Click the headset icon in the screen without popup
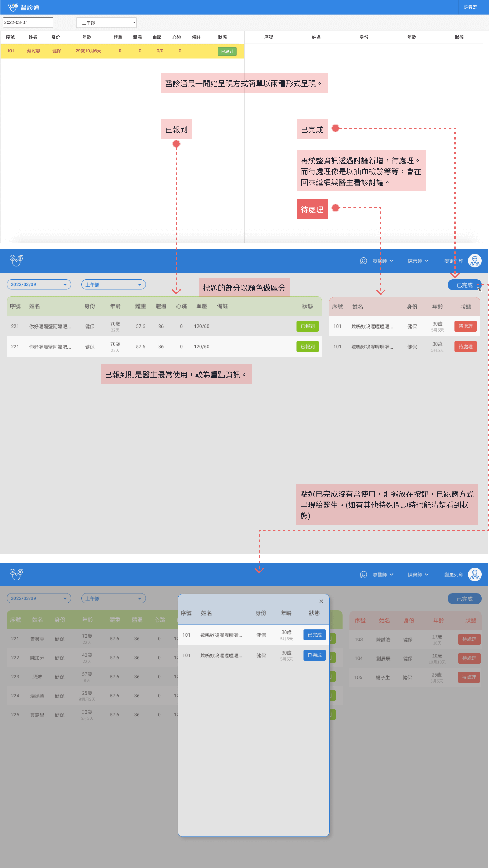 pyautogui.click(x=363, y=261)
